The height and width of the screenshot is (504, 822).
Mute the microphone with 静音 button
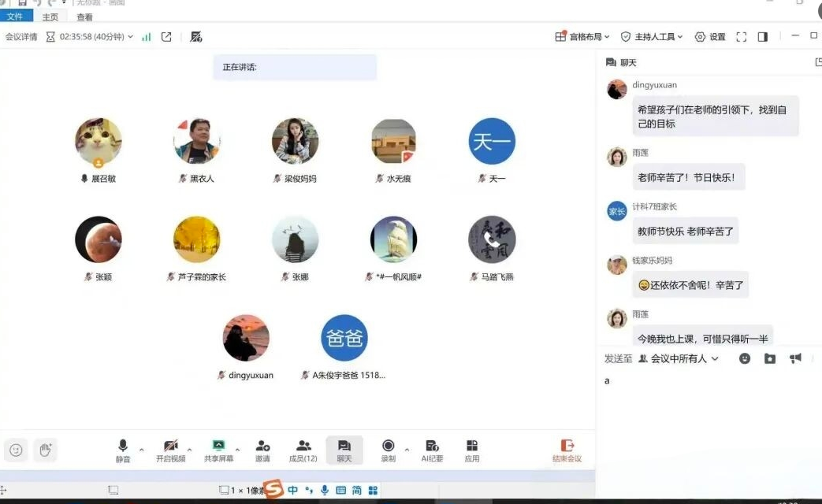coord(123,450)
